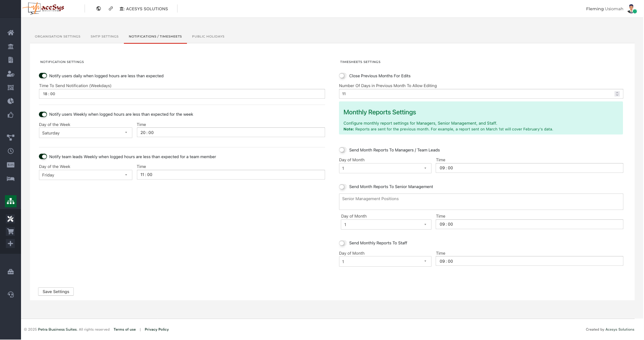Switch to the SMTP Settings tab
This screenshot has width=644, height=340.
tap(104, 37)
